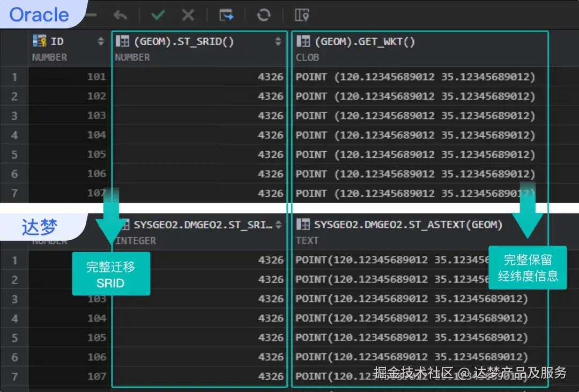Image resolution: width=579 pixels, height=392 pixels.
Task: Click ID cell 104 in Oracle grid
Action: [x=70, y=135]
